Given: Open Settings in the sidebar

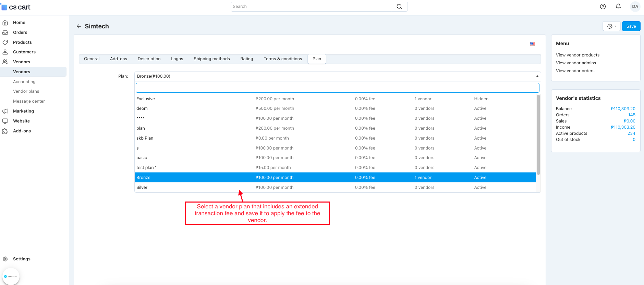Looking at the screenshot, I should 22,259.
